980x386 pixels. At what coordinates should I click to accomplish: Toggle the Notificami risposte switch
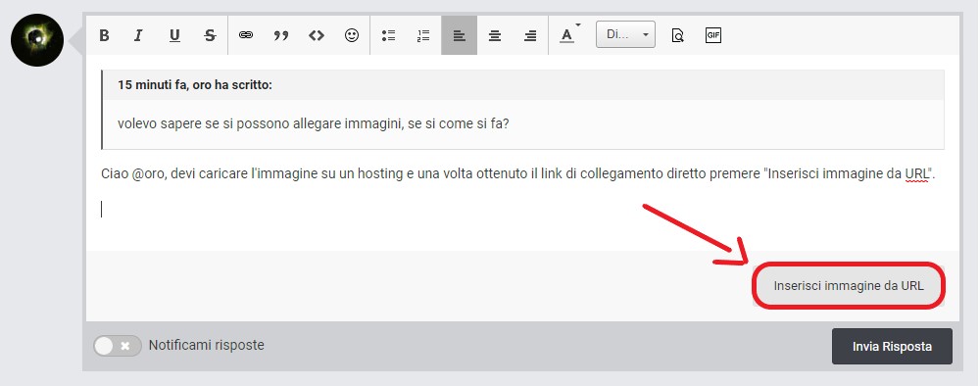[x=118, y=346]
